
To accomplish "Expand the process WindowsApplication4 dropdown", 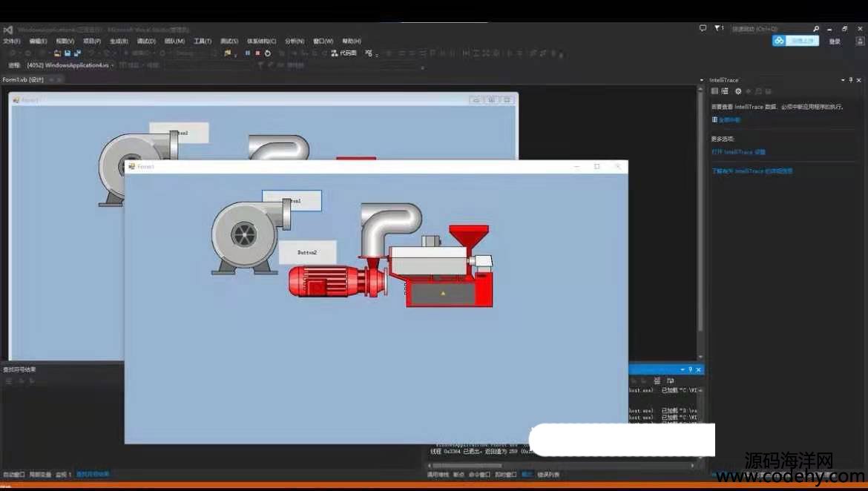I will click(x=113, y=65).
